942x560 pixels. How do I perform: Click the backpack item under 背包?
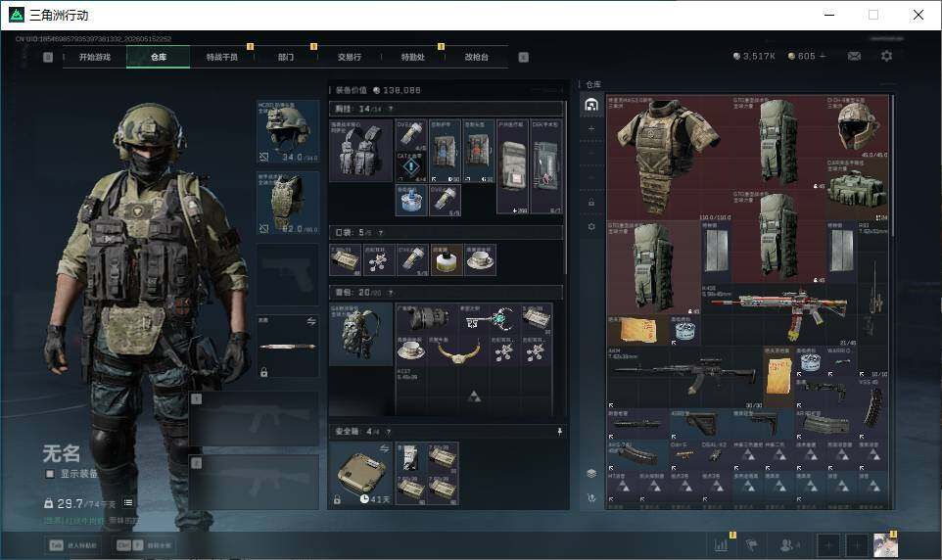(x=361, y=335)
